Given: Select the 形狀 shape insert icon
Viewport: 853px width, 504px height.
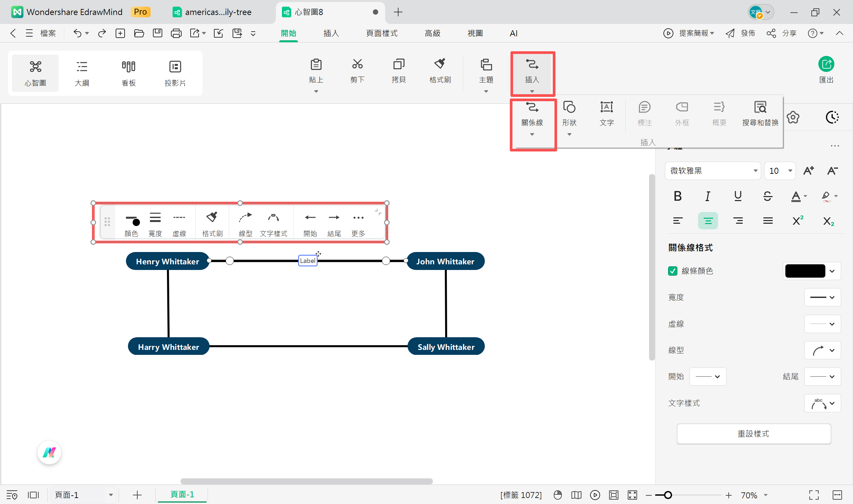Looking at the screenshot, I should [569, 107].
